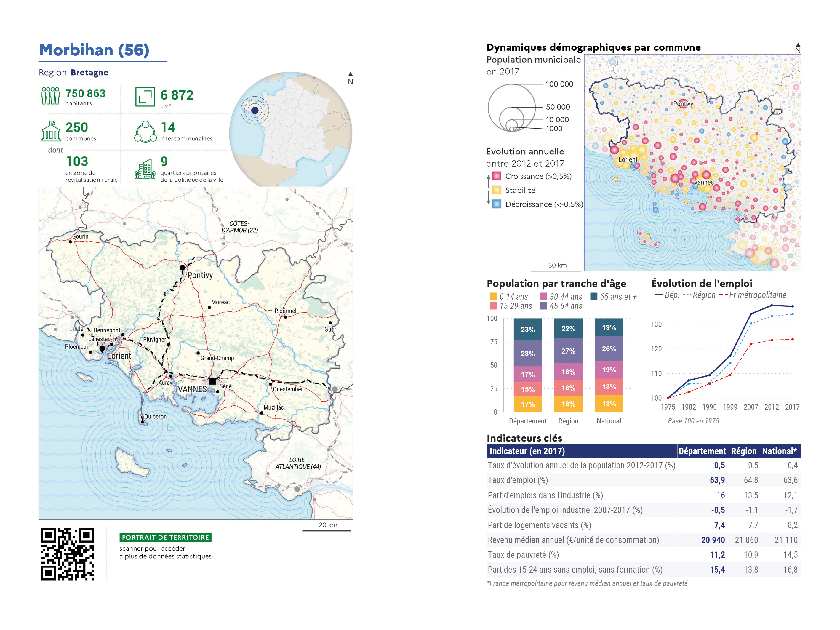Click the QR code image
Image resolution: width=840 pixels, height=630 pixels.
(x=67, y=554)
